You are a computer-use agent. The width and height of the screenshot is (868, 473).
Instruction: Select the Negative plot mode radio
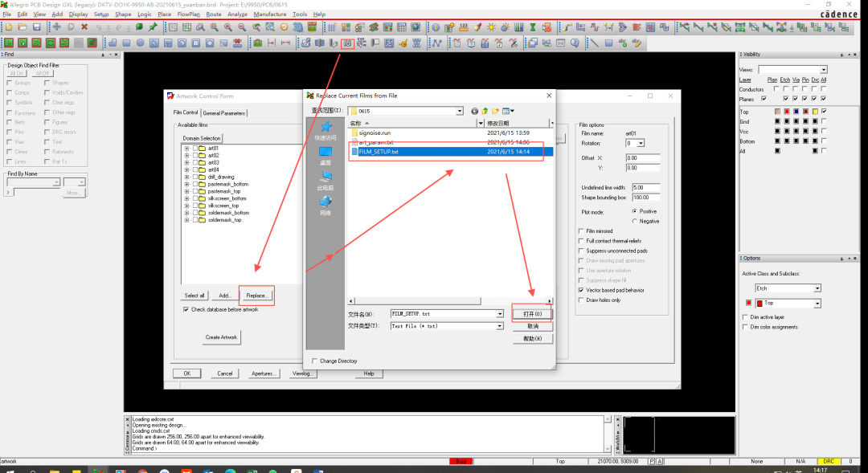click(634, 222)
